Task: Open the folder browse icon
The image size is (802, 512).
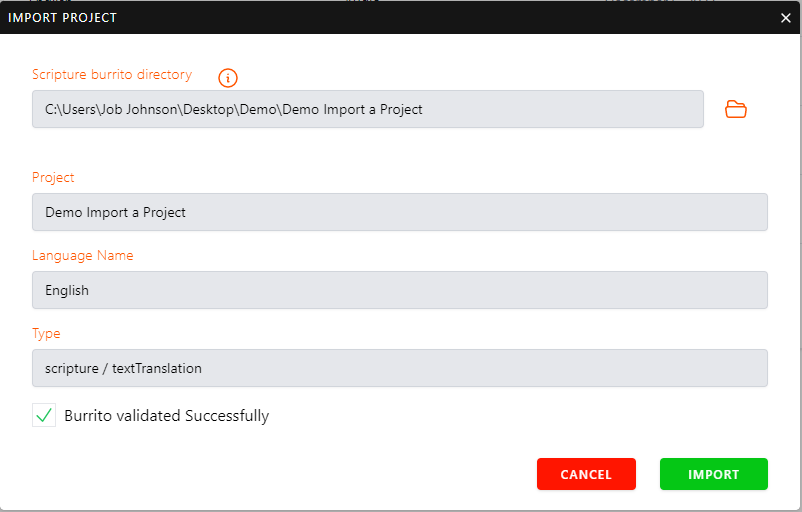Action: 736,109
